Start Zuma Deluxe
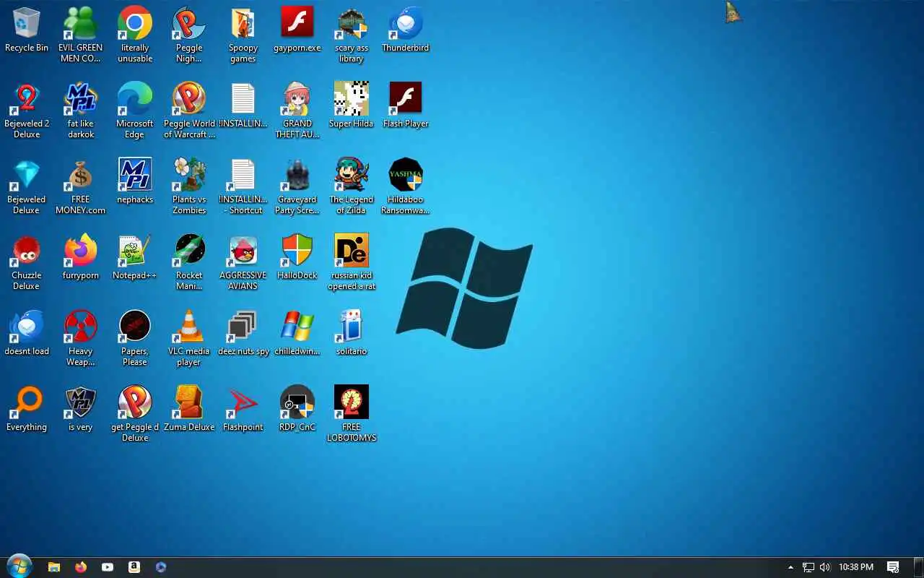Image resolution: width=924 pixels, height=578 pixels. (189, 410)
